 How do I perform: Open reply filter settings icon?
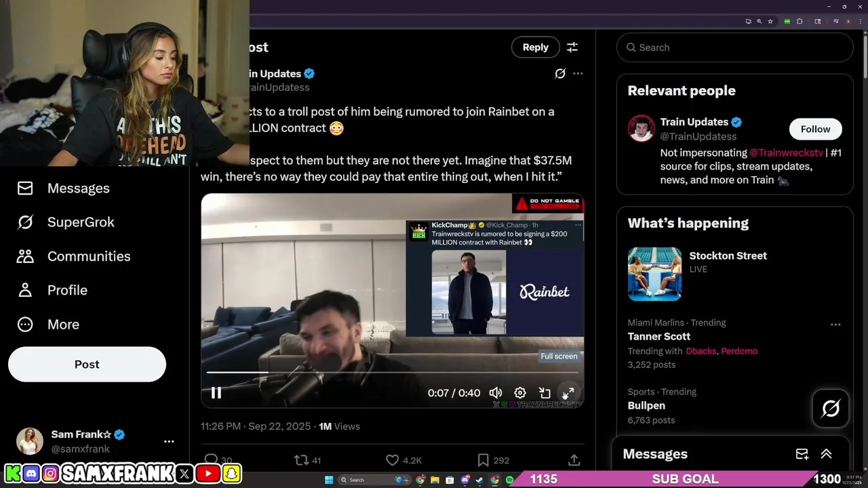[572, 47]
